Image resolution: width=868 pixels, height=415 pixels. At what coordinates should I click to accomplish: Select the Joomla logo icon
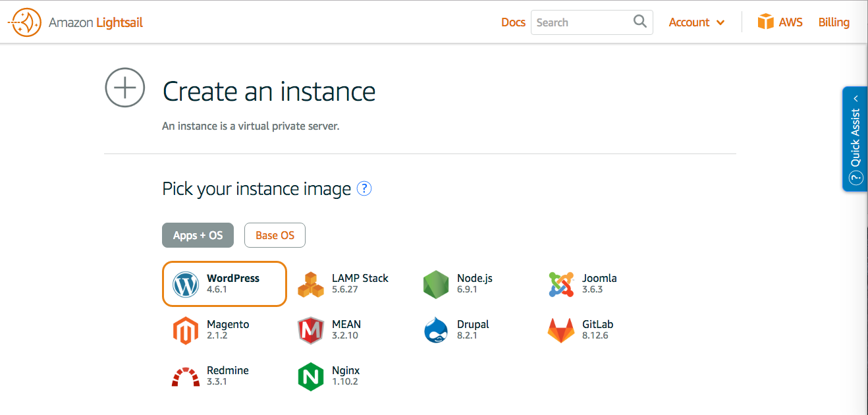(561, 285)
